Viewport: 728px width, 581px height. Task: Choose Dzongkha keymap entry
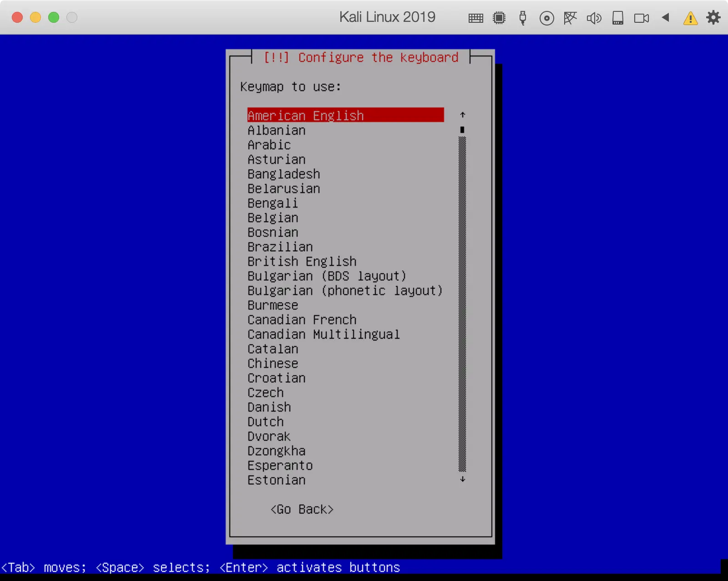tap(345, 451)
